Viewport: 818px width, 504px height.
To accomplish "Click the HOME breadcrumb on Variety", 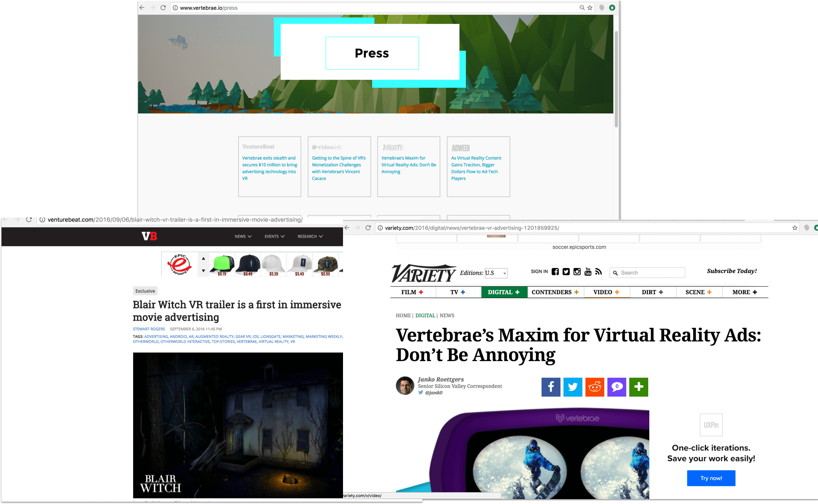I will [x=403, y=315].
